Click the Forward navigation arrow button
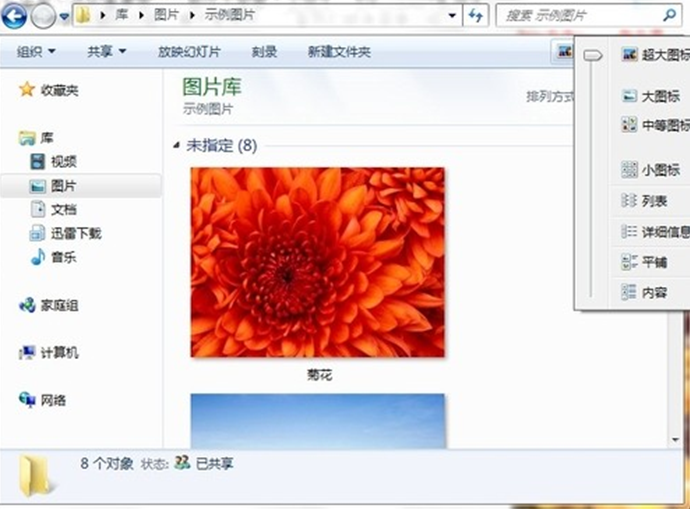This screenshot has width=690, height=509. pyautogui.click(x=43, y=16)
